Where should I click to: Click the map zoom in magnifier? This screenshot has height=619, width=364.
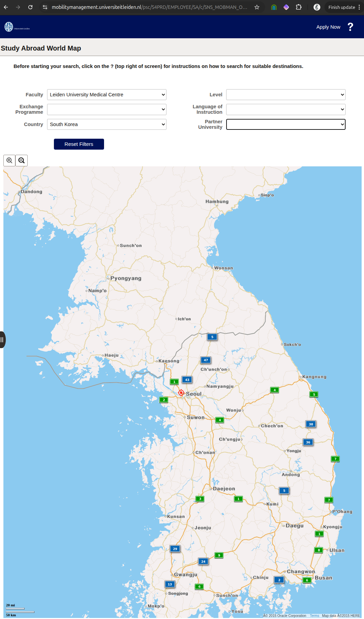pyautogui.click(x=9, y=161)
